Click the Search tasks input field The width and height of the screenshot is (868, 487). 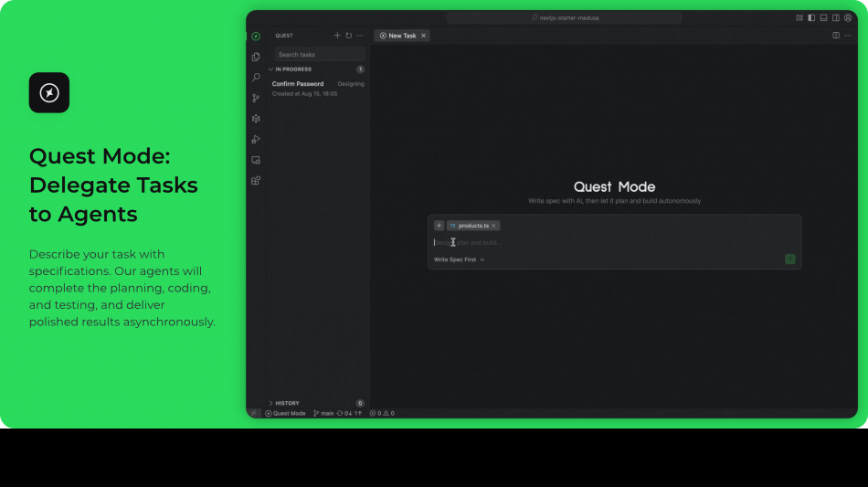(319, 55)
